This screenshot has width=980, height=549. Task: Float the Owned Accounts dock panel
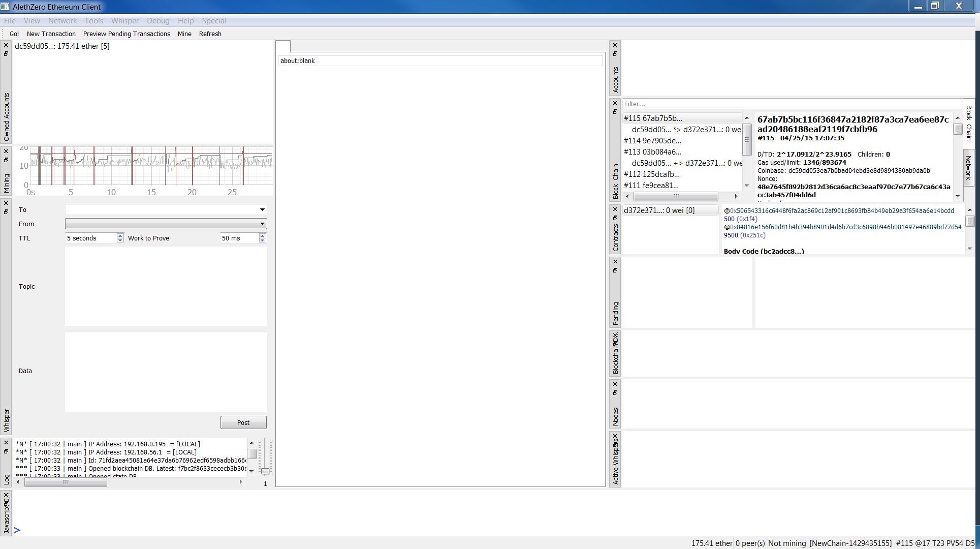tap(6, 53)
